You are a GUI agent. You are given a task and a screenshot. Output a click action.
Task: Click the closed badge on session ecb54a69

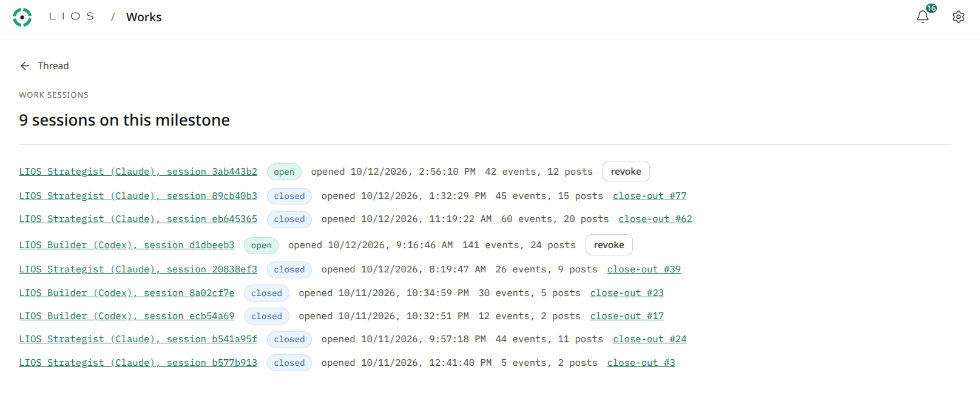pyautogui.click(x=266, y=316)
